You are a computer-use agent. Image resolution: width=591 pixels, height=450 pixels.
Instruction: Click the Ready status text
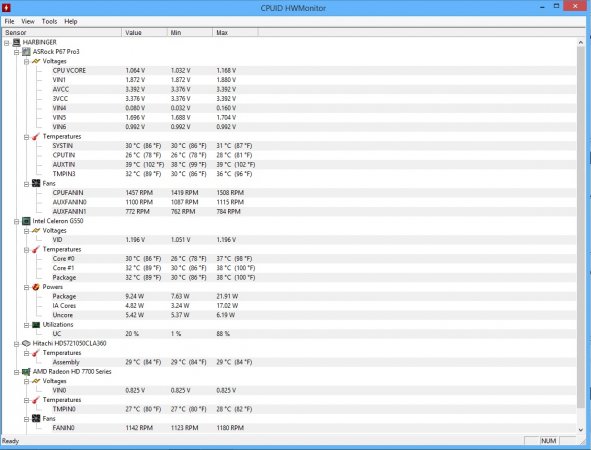pyautogui.click(x=10, y=441)
